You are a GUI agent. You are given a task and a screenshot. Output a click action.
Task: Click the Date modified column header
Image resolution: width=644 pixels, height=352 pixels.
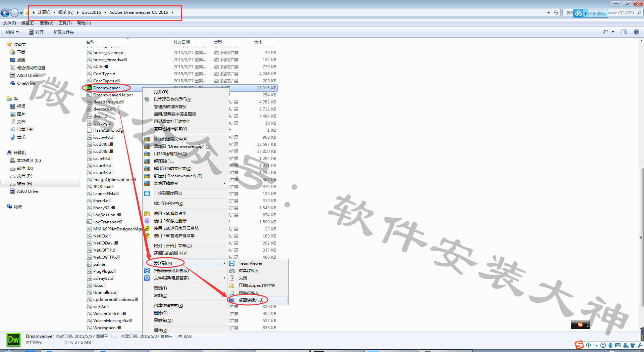(192, 42)
